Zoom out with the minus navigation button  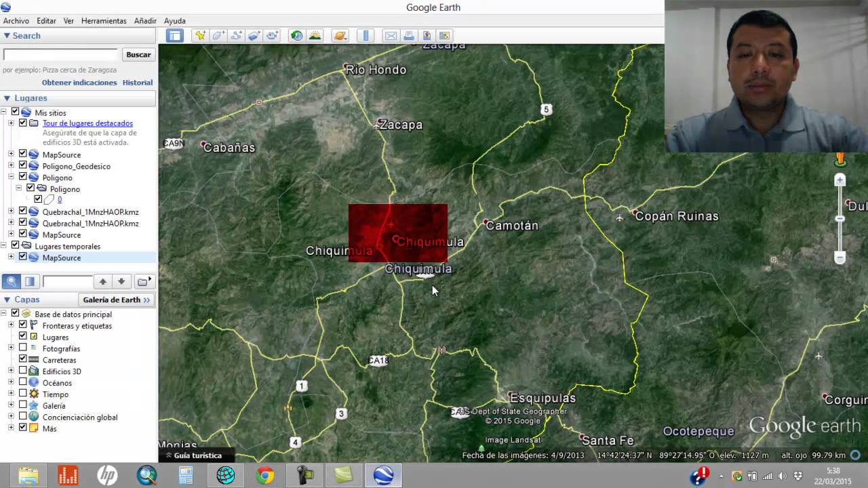840,258
